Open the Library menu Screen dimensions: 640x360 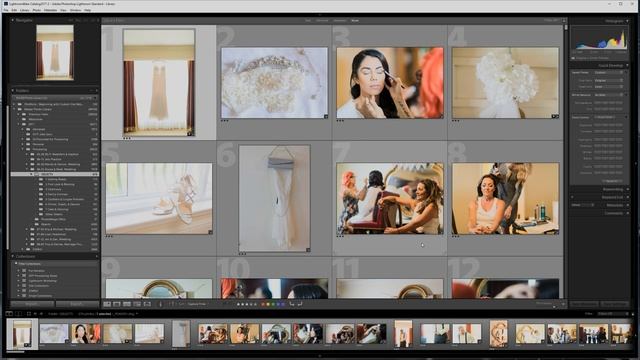[x=24, y=10]
